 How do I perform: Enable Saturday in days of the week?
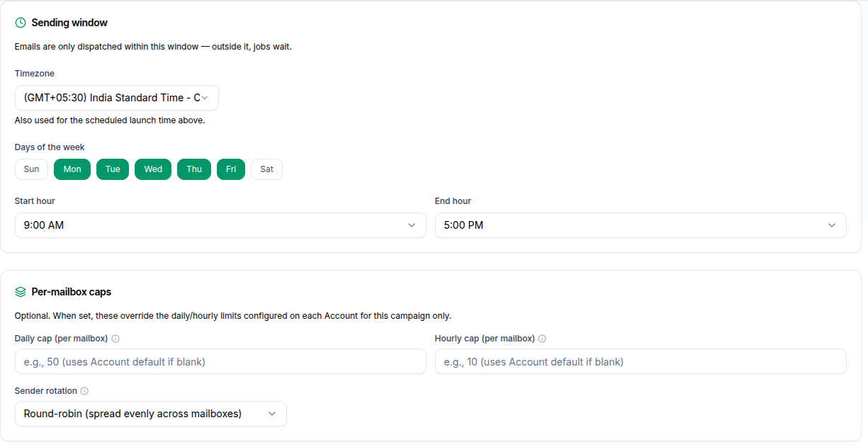click(266, 169)
